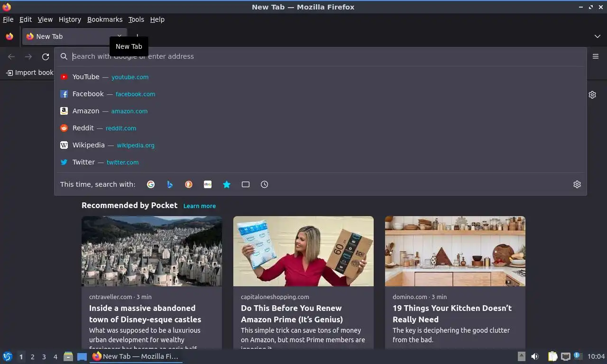Viewport: 607px width, 364px height.
Task: Search history using the clock icon
Action: tap(265, 184)
